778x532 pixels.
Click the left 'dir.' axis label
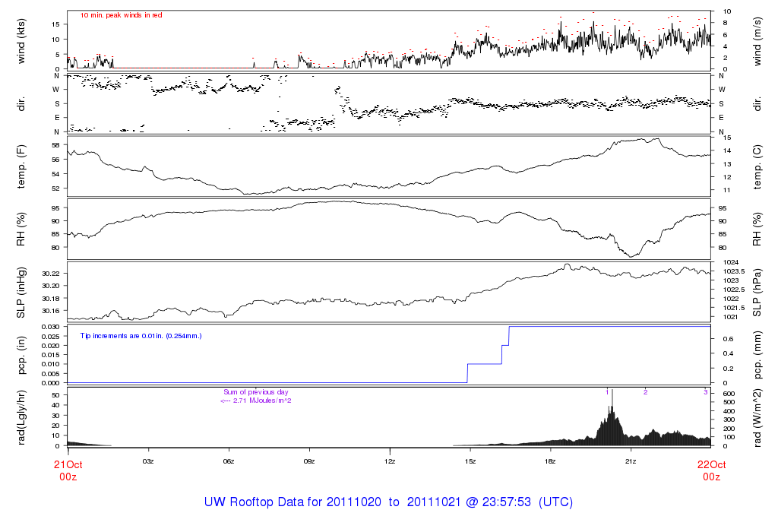21,105
